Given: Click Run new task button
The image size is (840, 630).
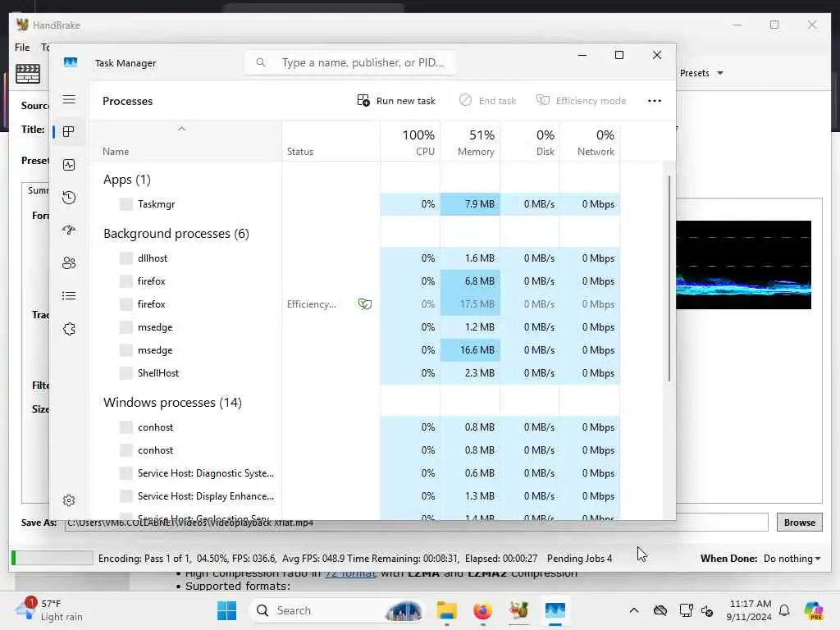Looking at the screenshot, I should click(396, 101).
